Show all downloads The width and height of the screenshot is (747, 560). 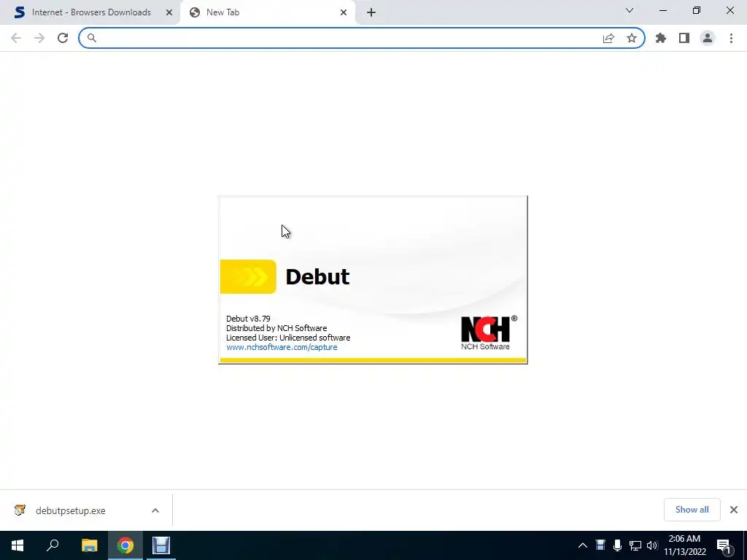pyautogui.click(x=692, y=510)
